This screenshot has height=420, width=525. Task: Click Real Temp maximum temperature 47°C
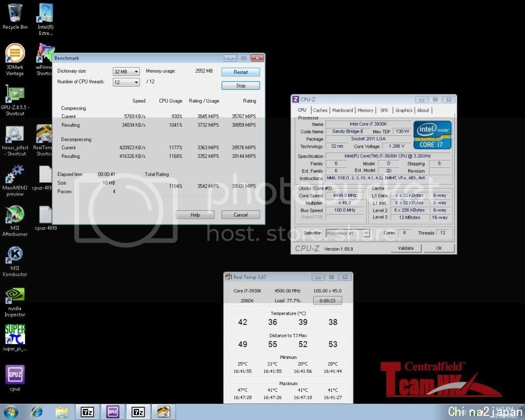pyautogui.click(x=243, y=390)
